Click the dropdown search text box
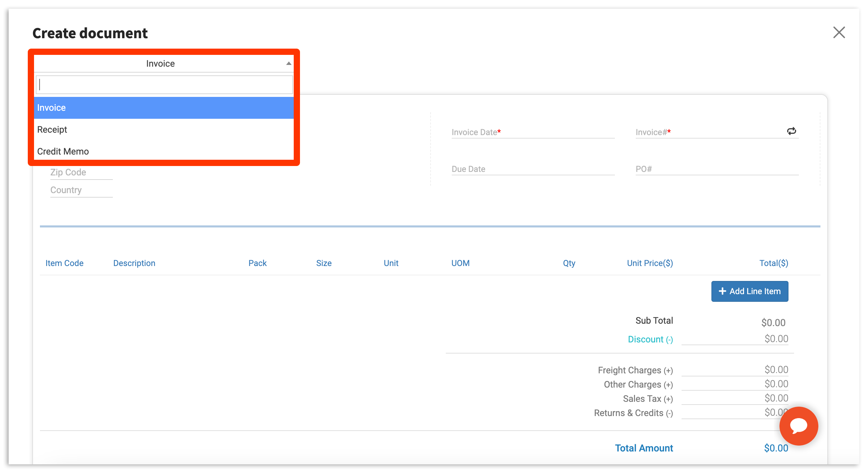This screenshot has width=868, height=473. [x=164, y=85]
